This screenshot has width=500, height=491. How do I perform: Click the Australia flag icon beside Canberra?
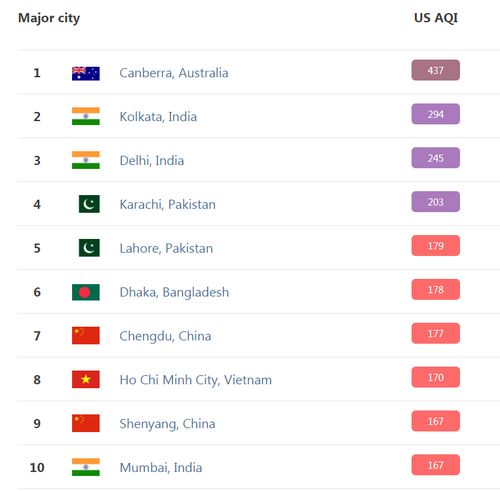[86, 73]
